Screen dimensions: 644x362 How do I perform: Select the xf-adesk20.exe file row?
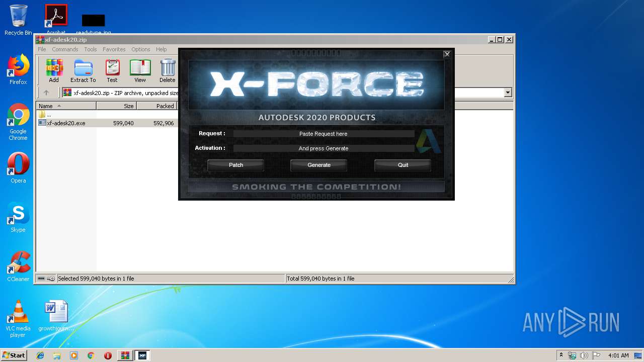(107, 123)
